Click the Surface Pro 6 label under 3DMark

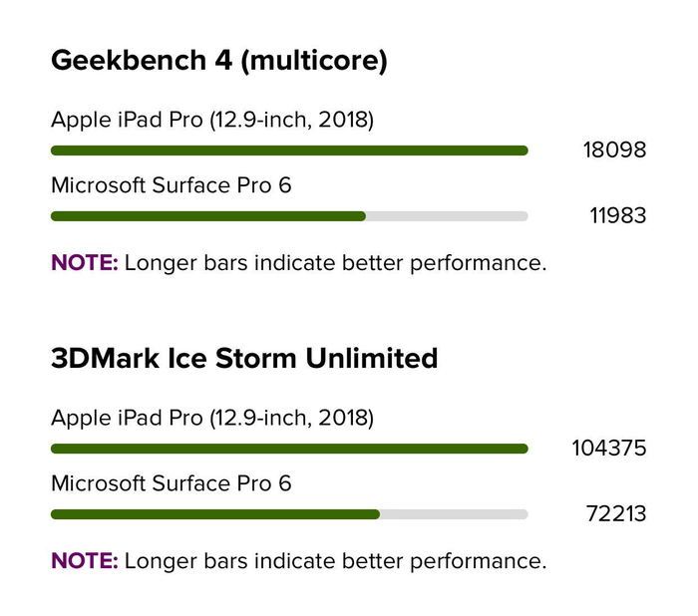point(171,483)
